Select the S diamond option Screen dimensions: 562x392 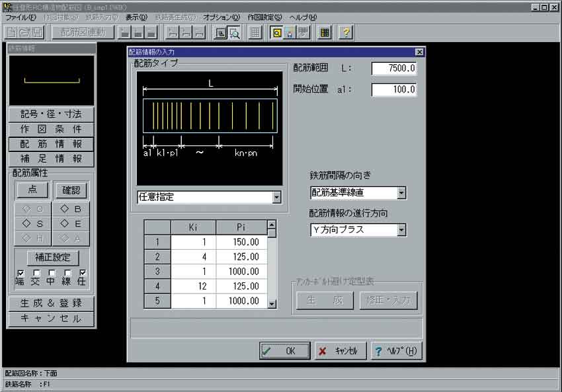(x=33, y=223)
